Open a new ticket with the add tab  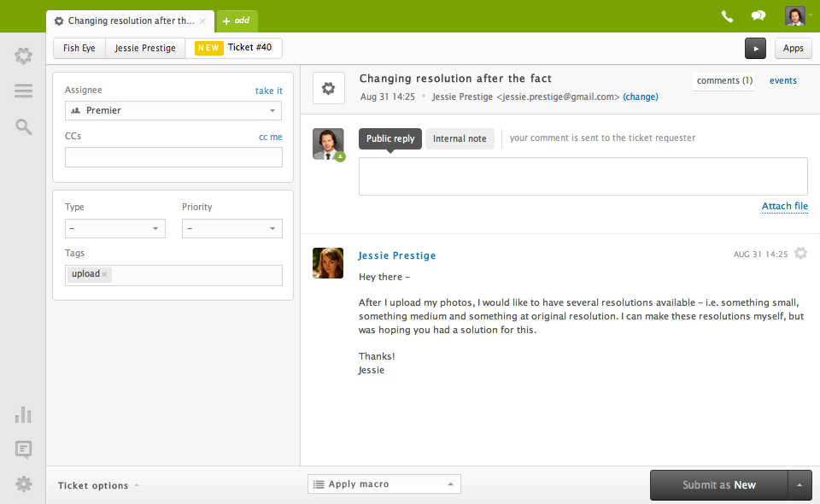[237, 20]
